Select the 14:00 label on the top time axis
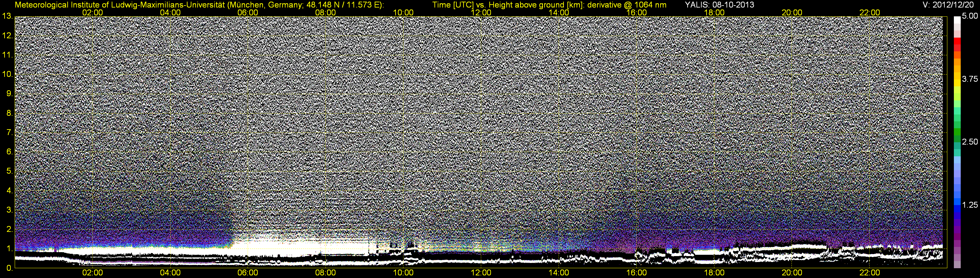The height and width of the screenshot is (278, 980). click(559, 12)
